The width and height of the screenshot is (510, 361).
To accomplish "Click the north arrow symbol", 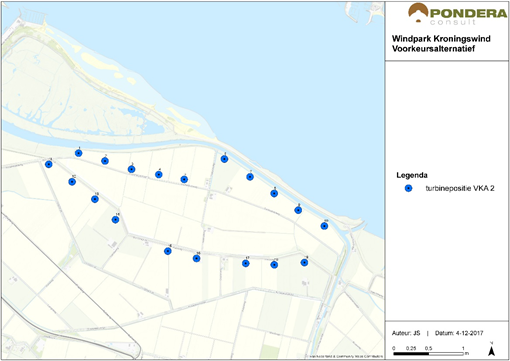I will (x=491, y=349).
